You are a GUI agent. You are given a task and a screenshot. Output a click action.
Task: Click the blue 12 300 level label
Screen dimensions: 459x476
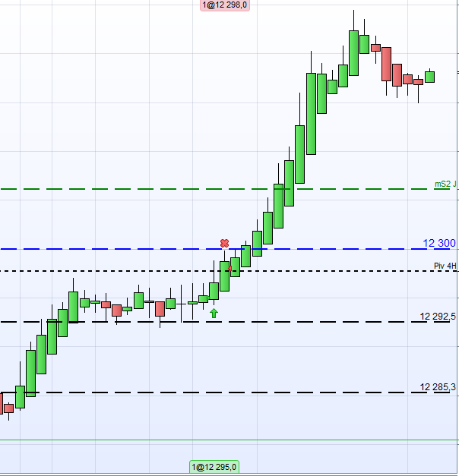pyautogui.click(x=439, y=243)
